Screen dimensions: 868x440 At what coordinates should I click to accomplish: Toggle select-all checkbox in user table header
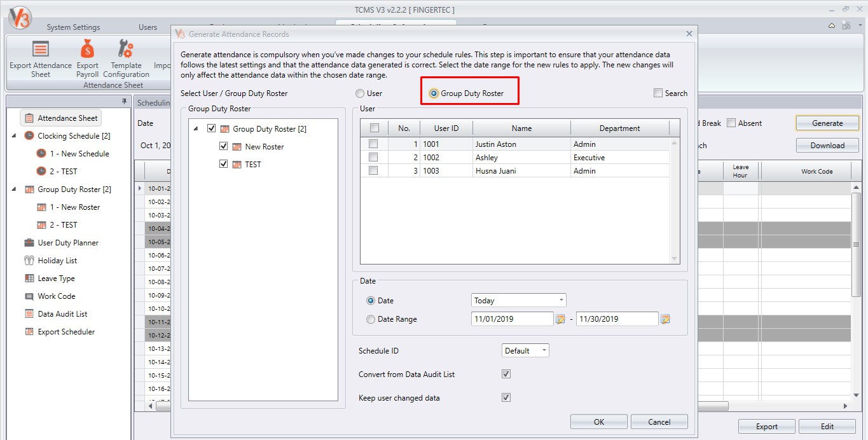coord(374,128)
